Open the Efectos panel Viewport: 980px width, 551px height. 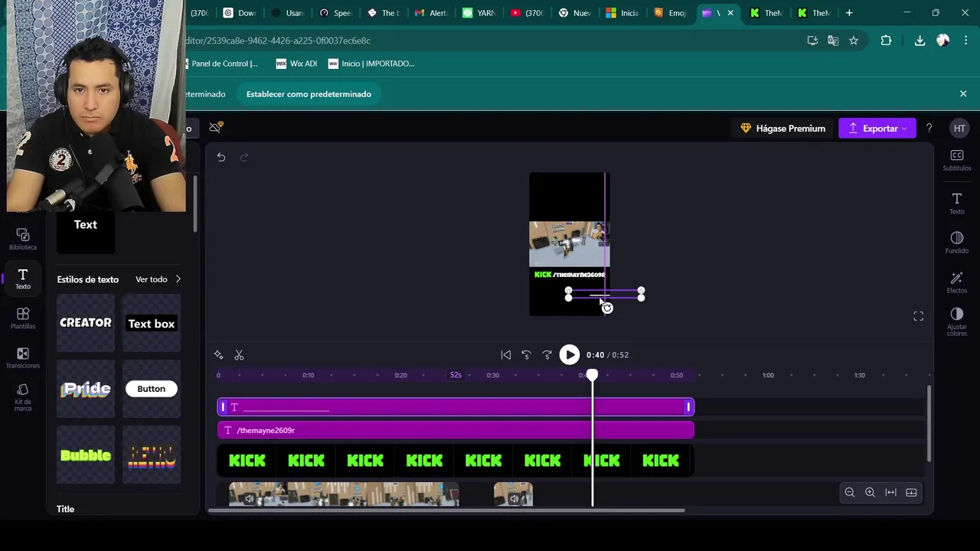click(957, 282)
